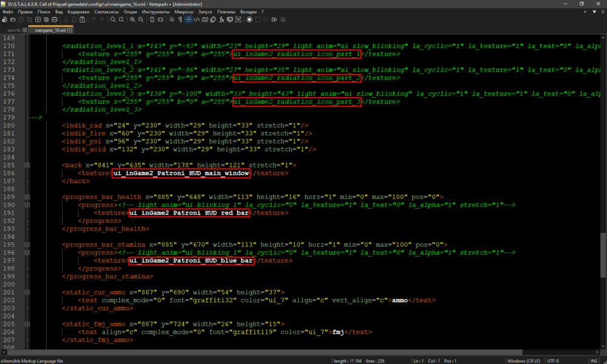The image size is (607, 364).
Task: Click the Find (magnifier) toolbar icon
Action: 113,20
